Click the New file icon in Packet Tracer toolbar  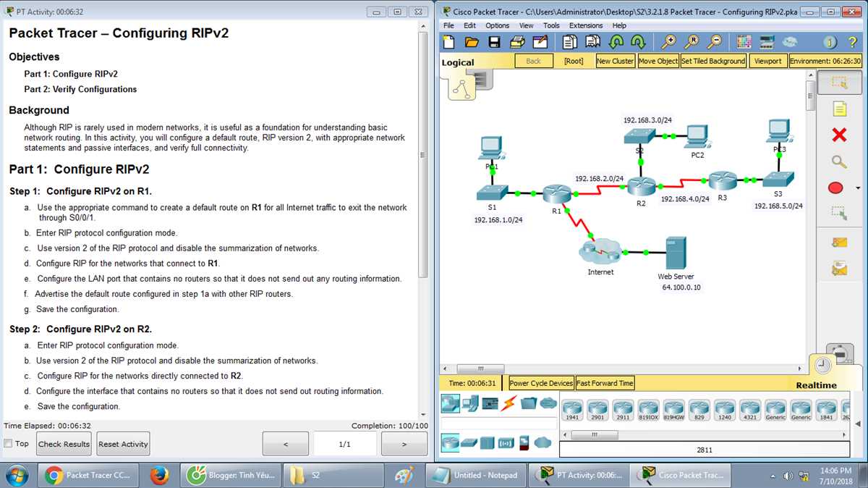(x=448, y=43)
